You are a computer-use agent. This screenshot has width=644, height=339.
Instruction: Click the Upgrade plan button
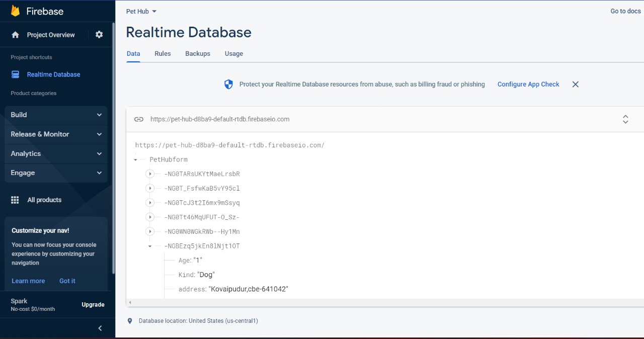point(93,304)
